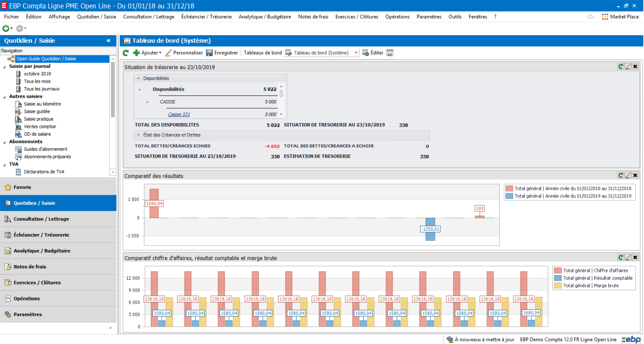
Task: Collapse the Quotidien / Saisie side panel
Action: (x=108, y=41)
